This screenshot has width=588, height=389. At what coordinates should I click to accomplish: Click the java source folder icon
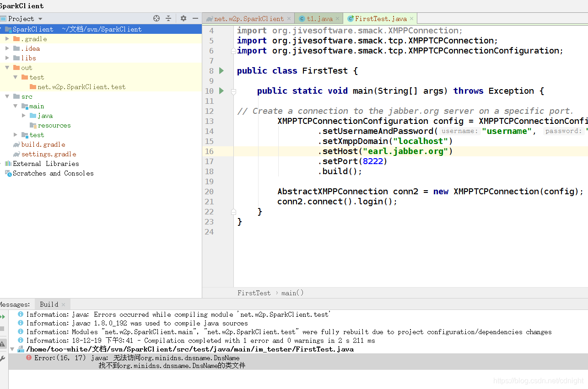coord(33,116)
